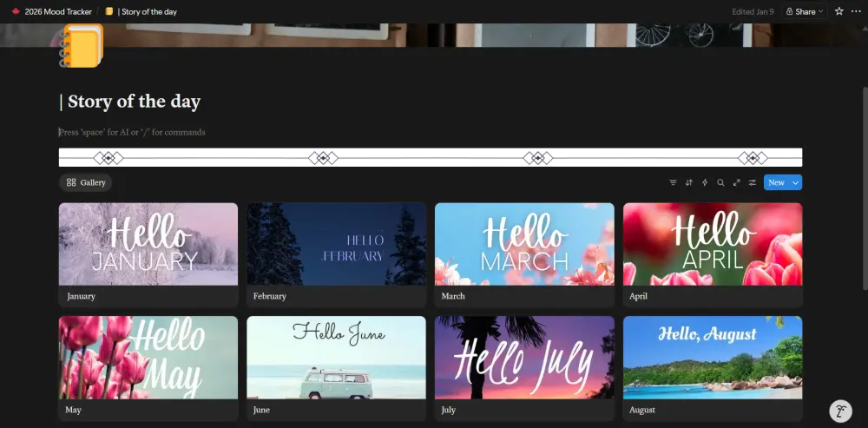This screenshot has height=428, width=868.
Task: Open the Hello February card cover
Action: click(x=337, y=244)
